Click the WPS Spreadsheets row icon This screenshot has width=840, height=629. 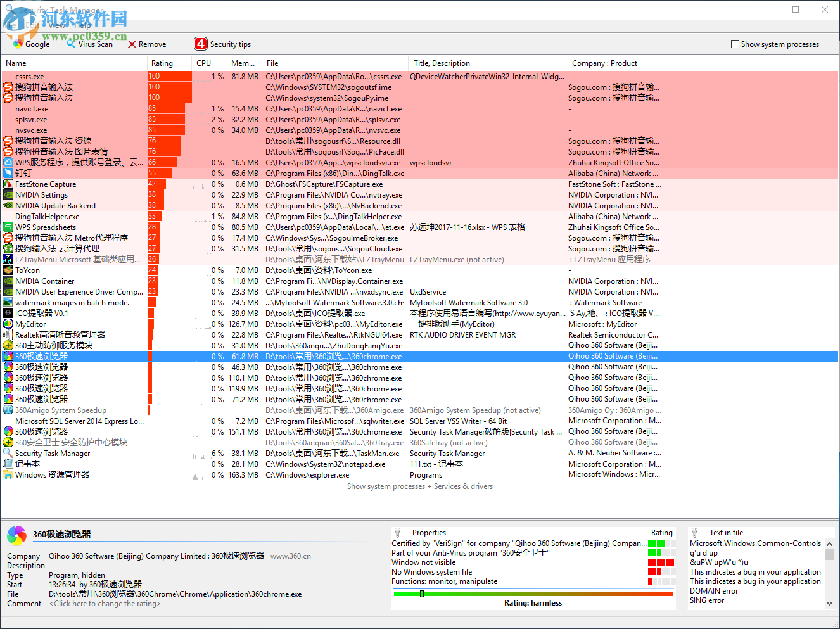click(8, 227)
